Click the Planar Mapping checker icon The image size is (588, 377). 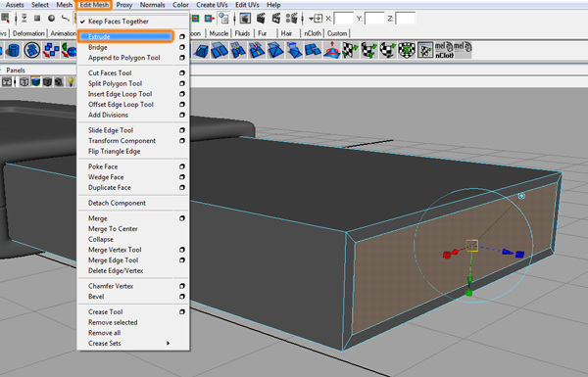pos(351,50)
